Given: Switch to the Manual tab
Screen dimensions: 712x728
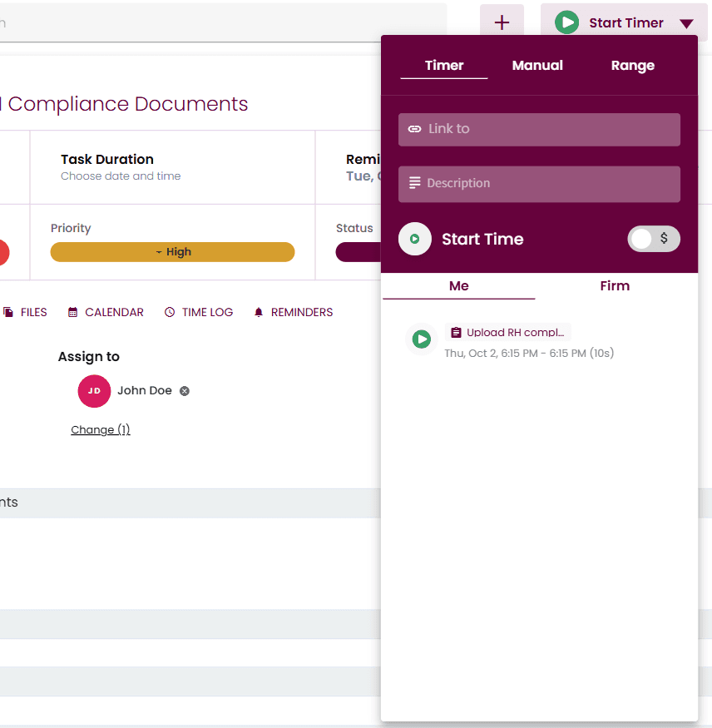Looking at the screenshot, I should 537,65.
